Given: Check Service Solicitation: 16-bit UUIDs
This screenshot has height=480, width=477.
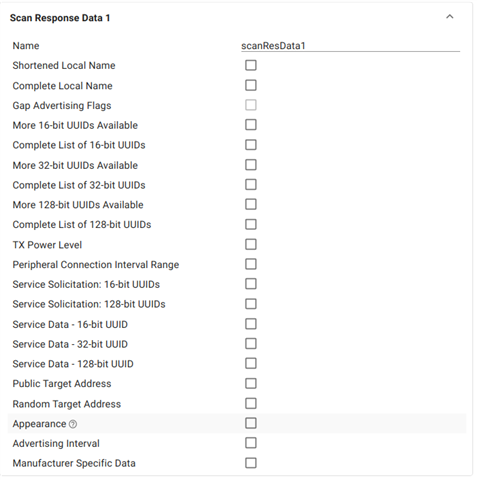Looking at the screenshot, I should (x=251, y=284).
